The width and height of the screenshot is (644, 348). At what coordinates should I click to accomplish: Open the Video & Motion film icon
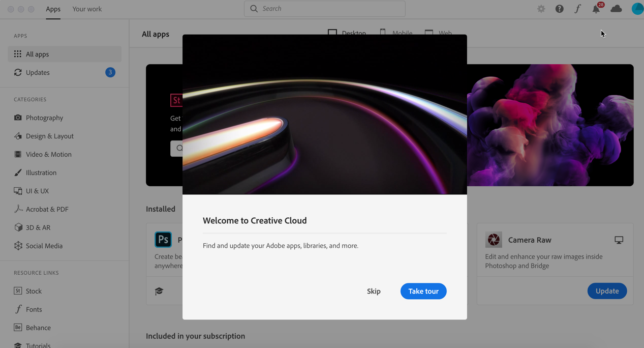[x=18, y=154]
